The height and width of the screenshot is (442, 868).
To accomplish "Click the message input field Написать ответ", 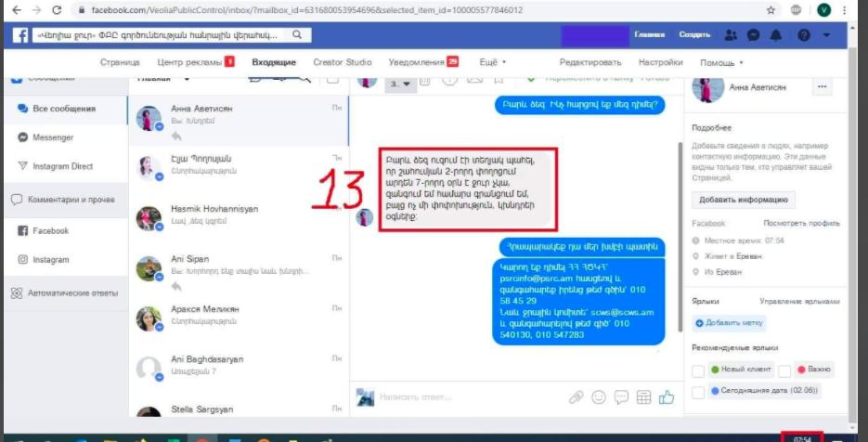I will tap(471, 397).
